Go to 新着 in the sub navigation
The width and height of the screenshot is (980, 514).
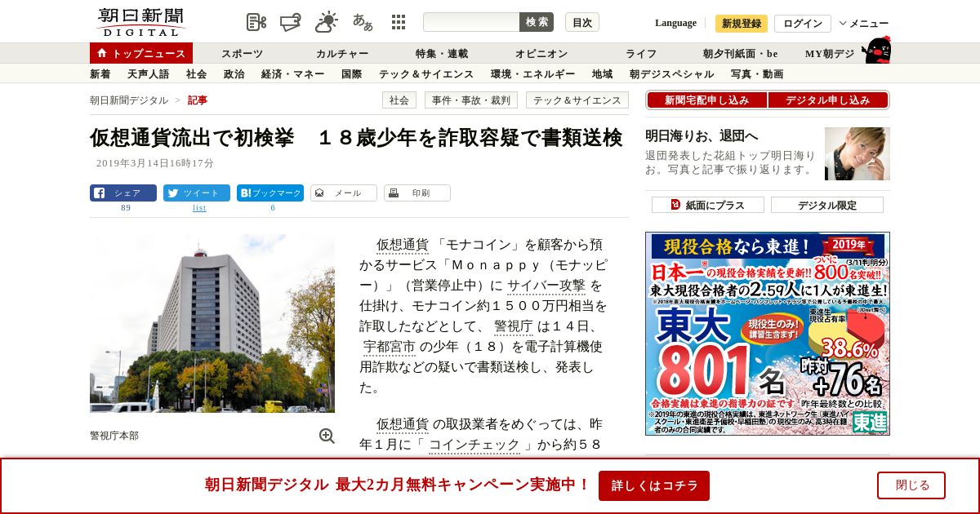100,74
